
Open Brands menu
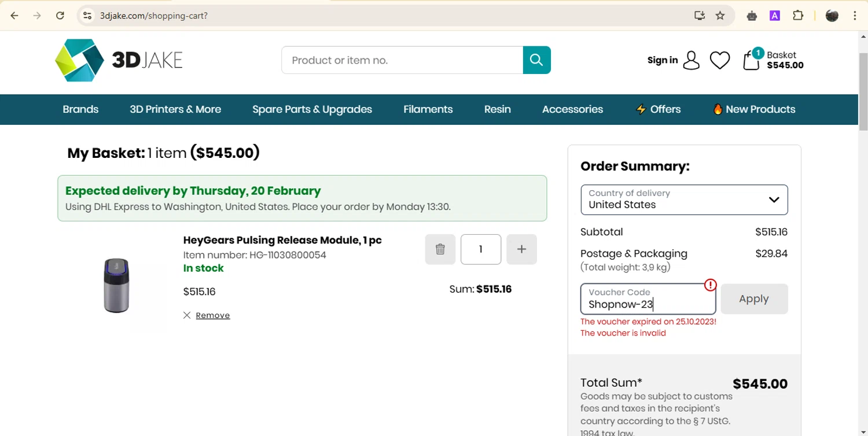(x=80, y=109)
